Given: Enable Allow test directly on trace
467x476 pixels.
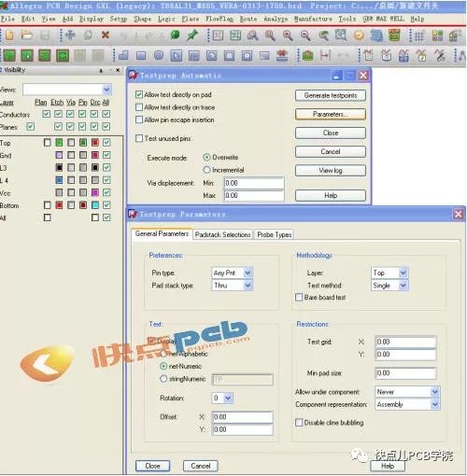Looking at the screenshot, I should [139, 107].
